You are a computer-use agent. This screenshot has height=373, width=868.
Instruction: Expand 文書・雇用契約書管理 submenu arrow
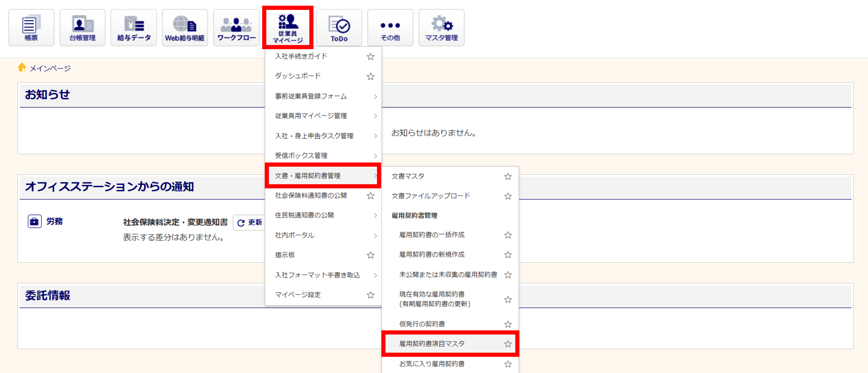(375, 175)
